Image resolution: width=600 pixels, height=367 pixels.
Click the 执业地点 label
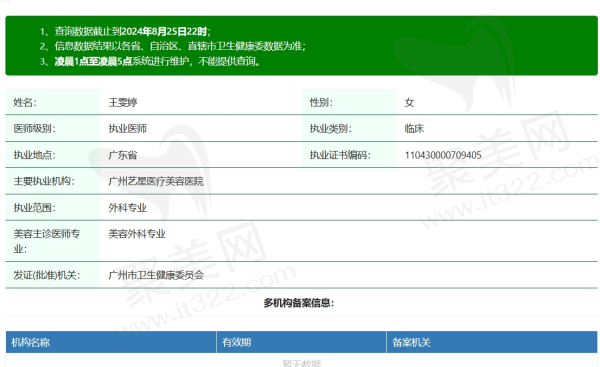34,155
